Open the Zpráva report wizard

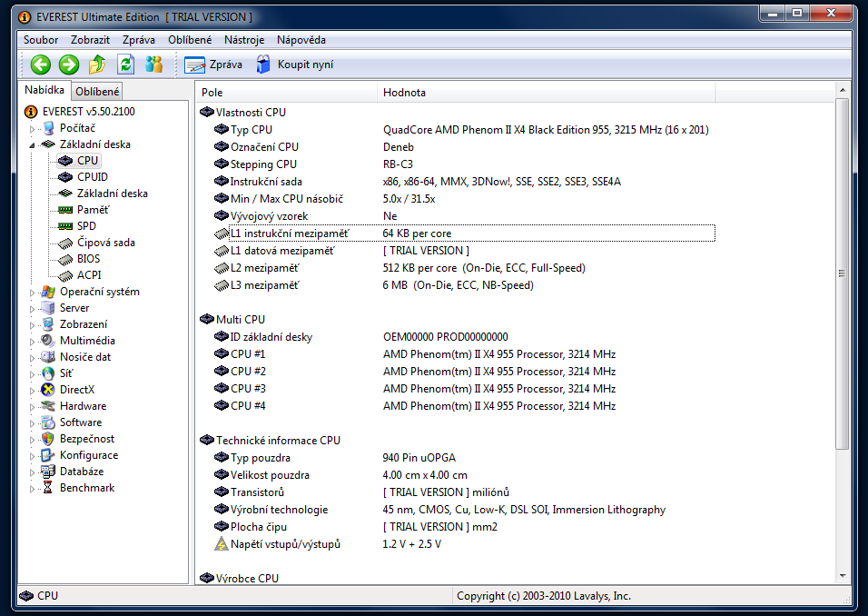(213, 65)
